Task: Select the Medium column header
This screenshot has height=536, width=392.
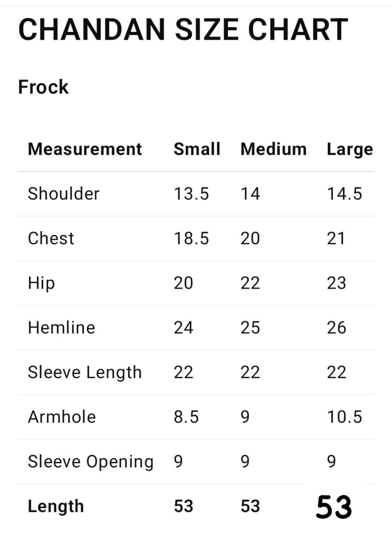Action: [x=273, y=149]
